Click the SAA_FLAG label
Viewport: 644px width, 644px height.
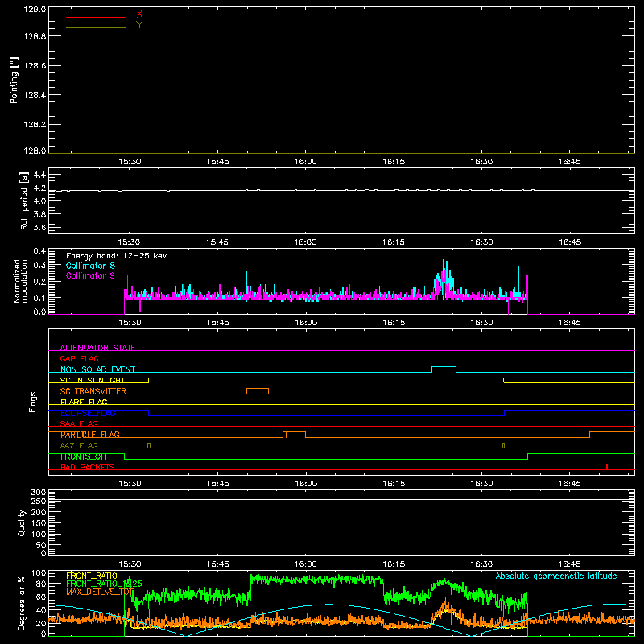point(79,423)
